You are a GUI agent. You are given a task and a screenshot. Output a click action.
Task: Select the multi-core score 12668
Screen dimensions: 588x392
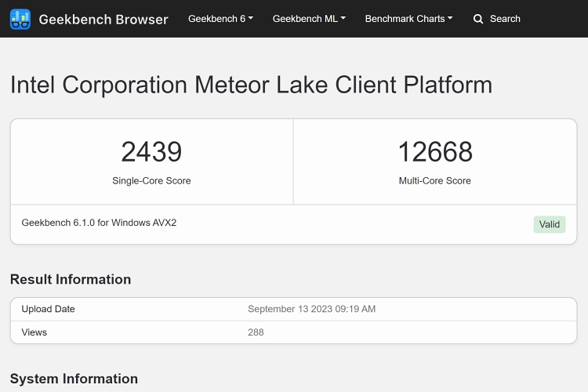[x=435, y=152]
